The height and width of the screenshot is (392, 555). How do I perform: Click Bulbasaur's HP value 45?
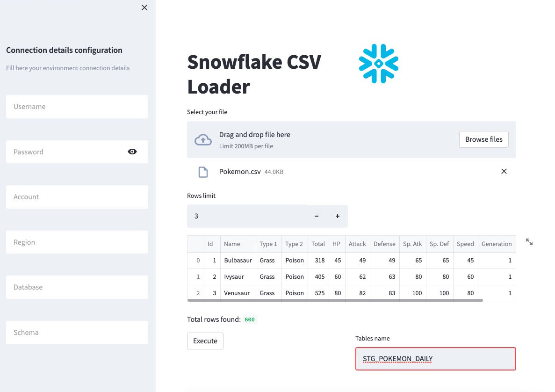337,260
